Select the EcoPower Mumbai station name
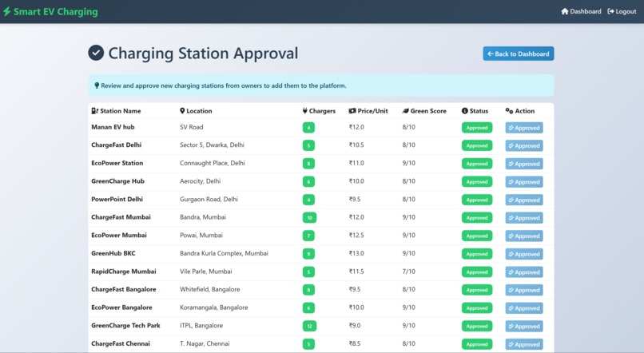This screenshot has width=644, height=353. [119, 235]
